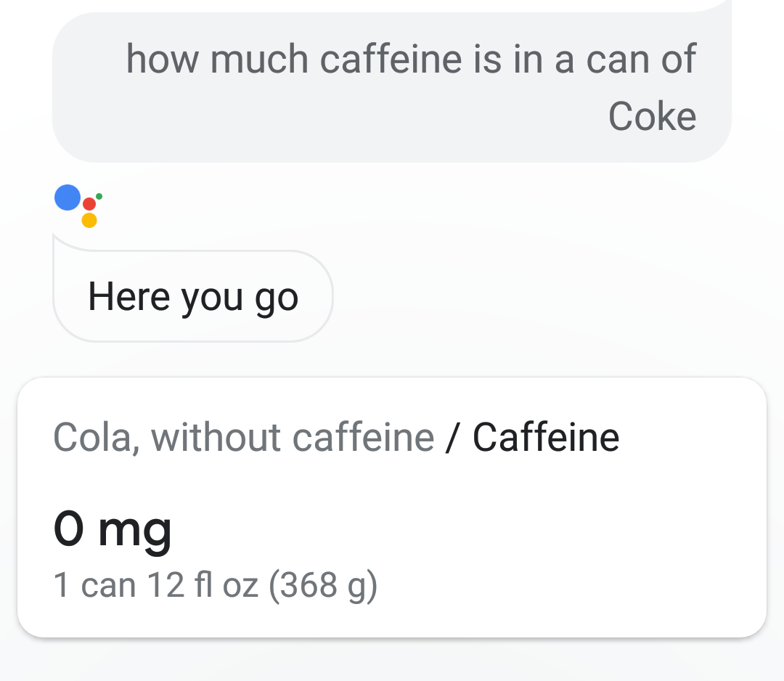Open 'Cola, without caffeine' breadcrumb link

pos(244,438)
